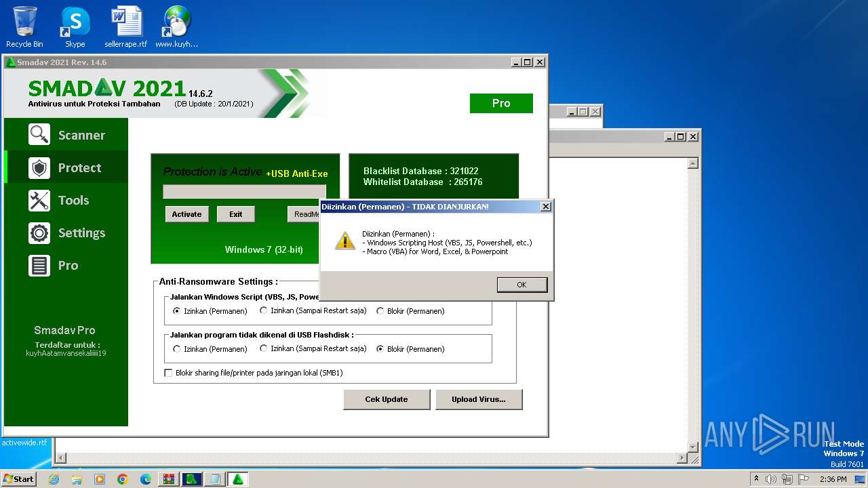The width and height of the screenshot is (868, 488).
Task: Select the Protect shield icon
Action: pyautogui.click(x=39, y=167)
